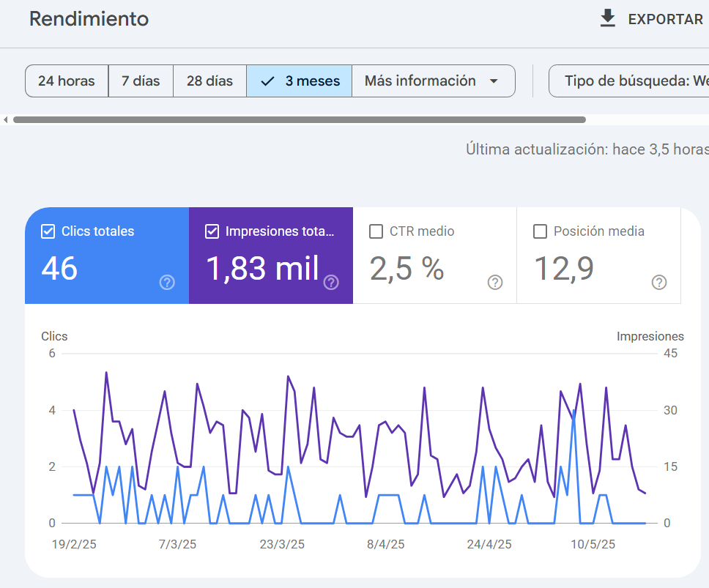Click the Impresiones axis label
This screenshot has width=709, height=588.
(x=650, y=336)
